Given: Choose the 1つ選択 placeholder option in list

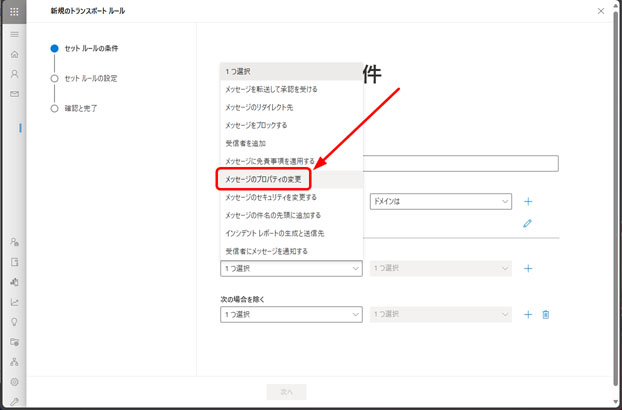Looking at the screenshot, I should pyautogui.click(x=292, y=71).
